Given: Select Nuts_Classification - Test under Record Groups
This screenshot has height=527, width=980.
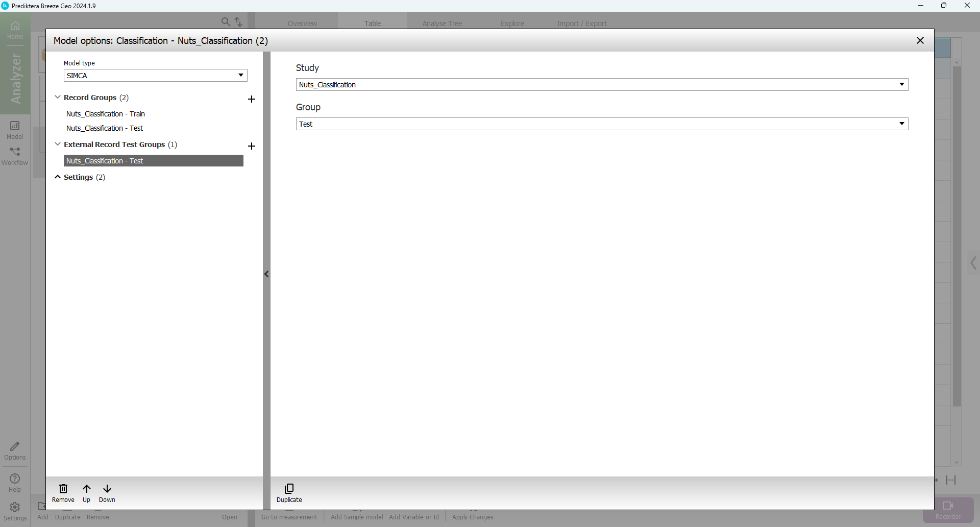Looking at the screenshot, I should point(105,128).
